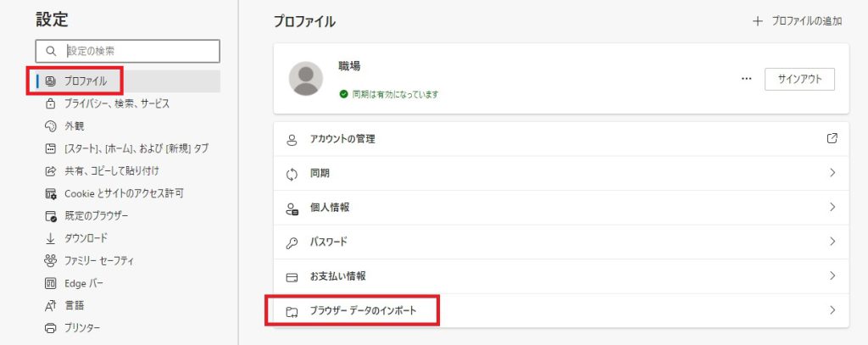This screenshot has height=345, width=868.
Task: Click the プリンター icon in sidebar
Action: point(50,328)
